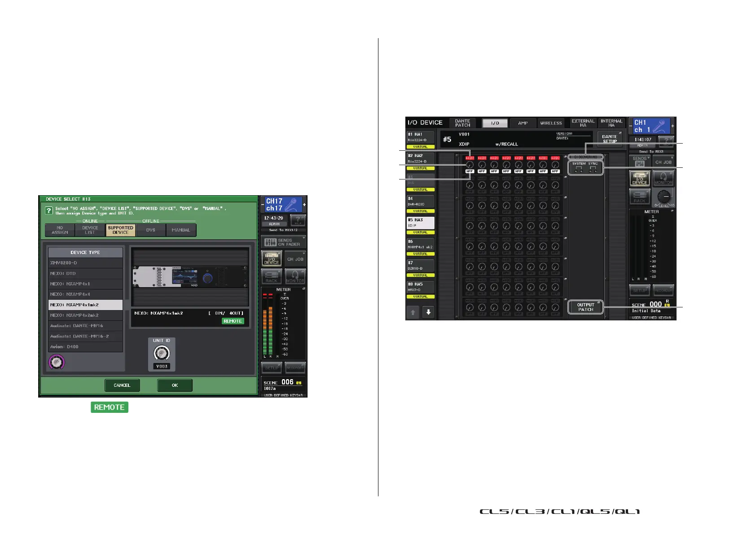Select SUPPORTED DEVICE button
756x534 pixels.
click(120, 230)
